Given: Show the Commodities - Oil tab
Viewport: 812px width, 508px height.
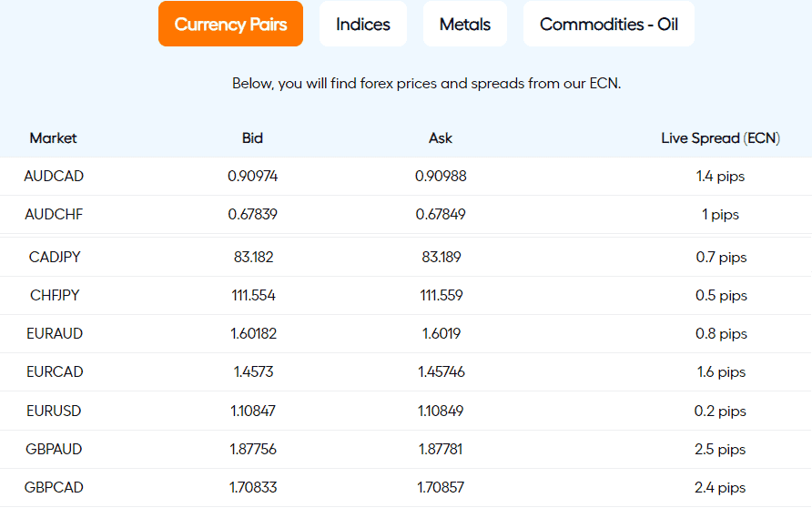Looking at the screenshot, I should coord(608,24).
